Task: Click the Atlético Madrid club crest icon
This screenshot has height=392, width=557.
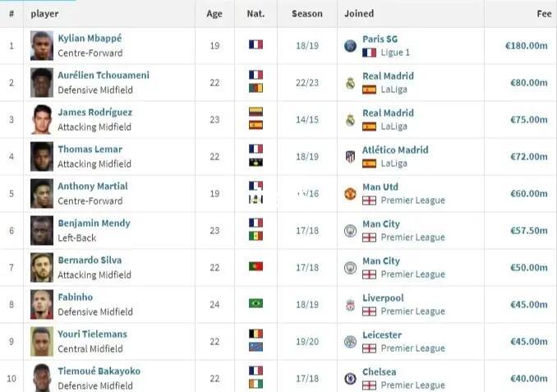Action: (x=351, y=157)
